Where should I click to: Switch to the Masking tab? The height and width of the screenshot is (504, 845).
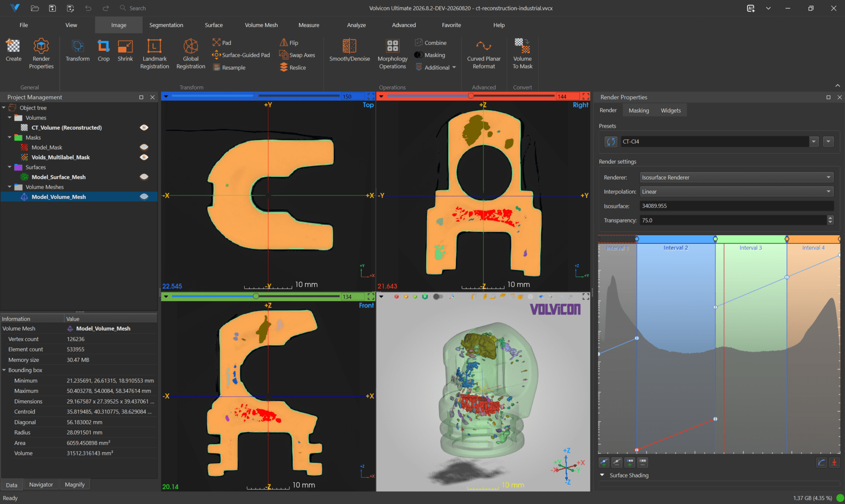point(639,110)
